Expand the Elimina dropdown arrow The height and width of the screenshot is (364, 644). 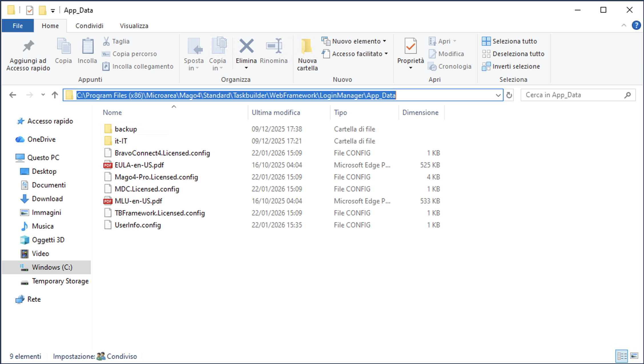pyautogui.click(x=246, y=68)
